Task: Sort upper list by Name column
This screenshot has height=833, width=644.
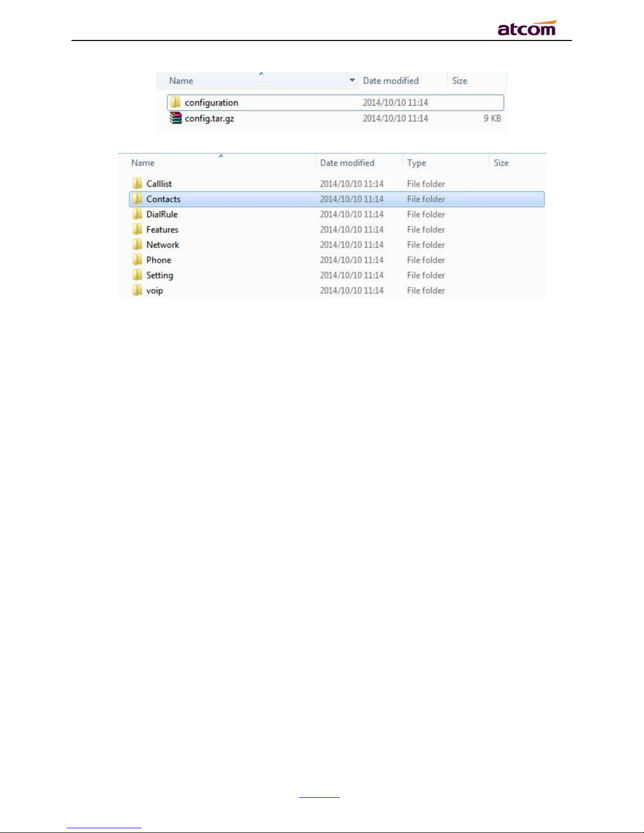Action: tap(181, 81)
